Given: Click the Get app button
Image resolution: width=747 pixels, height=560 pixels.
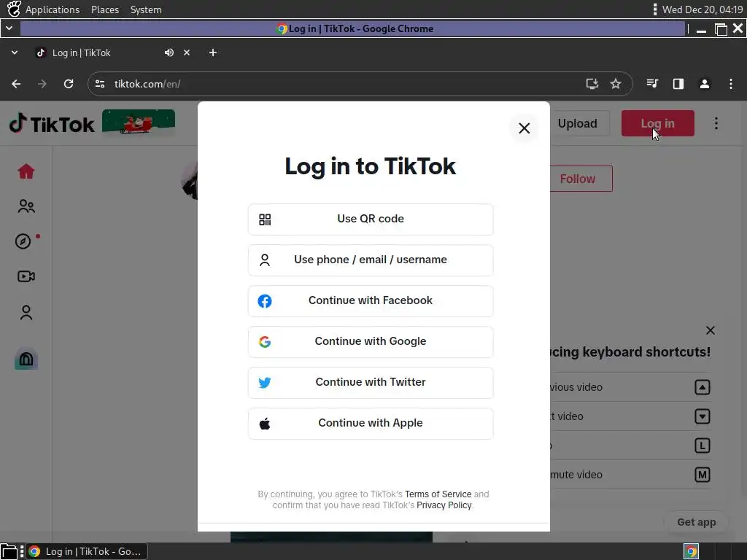Looking at the screenshot, I should [697, 522].
